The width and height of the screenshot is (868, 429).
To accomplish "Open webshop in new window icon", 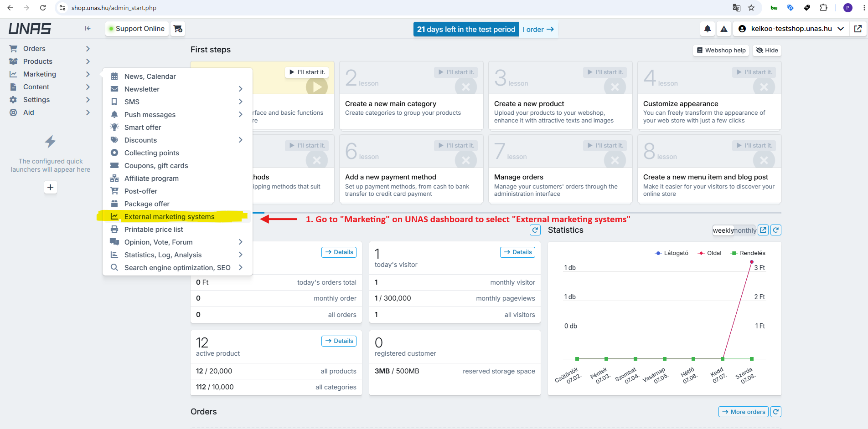I will 858,29.
